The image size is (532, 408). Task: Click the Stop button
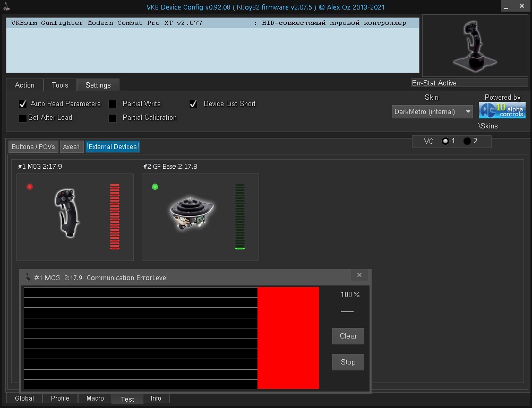[348, 362]
